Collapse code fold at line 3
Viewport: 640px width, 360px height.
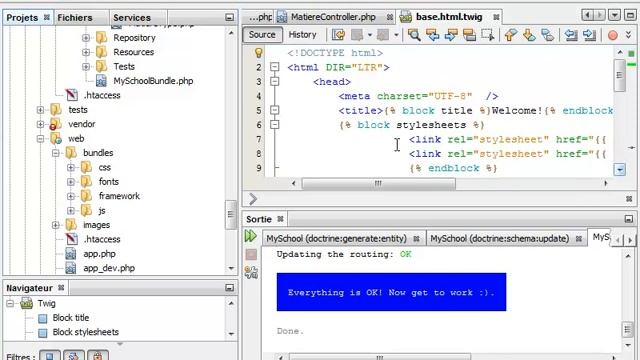(275, 82)
